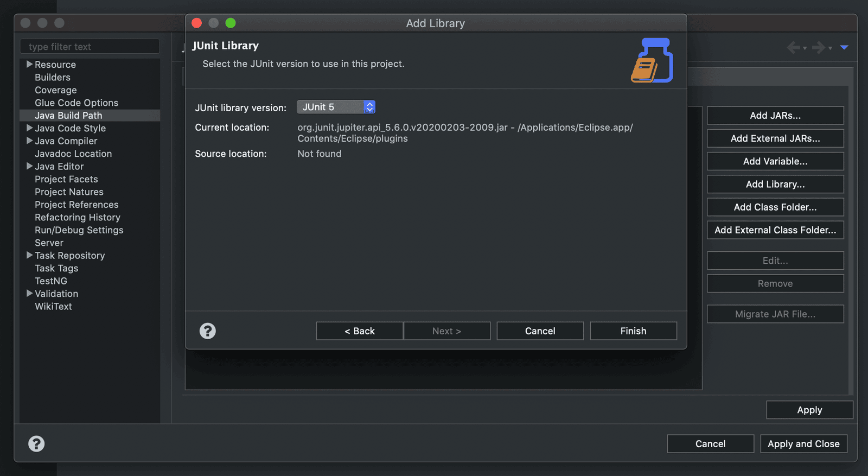Click Add External Class Folder... button
Screen dimensions: 868x476
(x=775, y=230)
